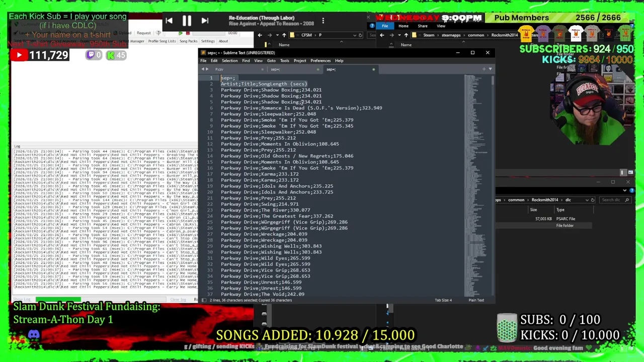This screenshot has height=362, width=644.
Task: Open Sublime tab list dropdown arrow
Action: pyautogui.click(x=491, y=69)
